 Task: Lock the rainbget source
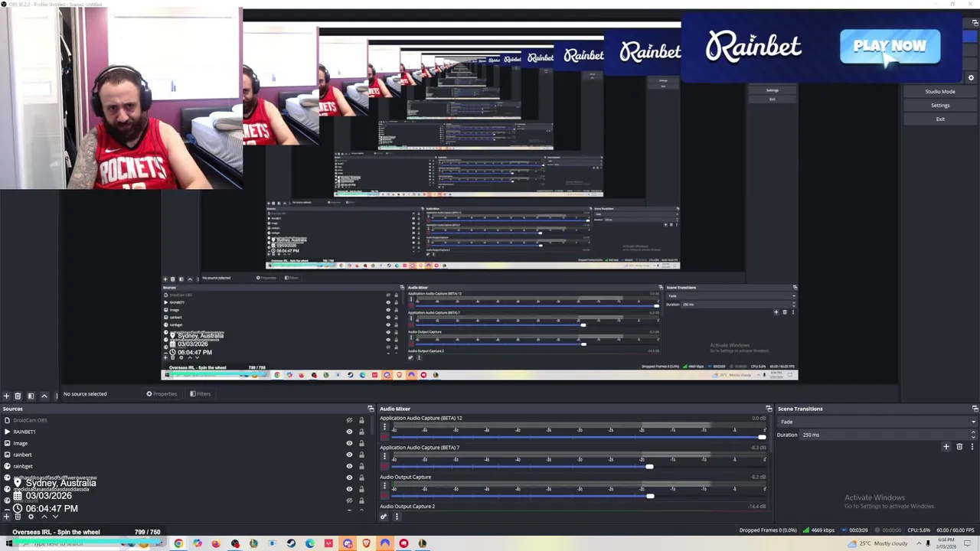coord(361,466)
